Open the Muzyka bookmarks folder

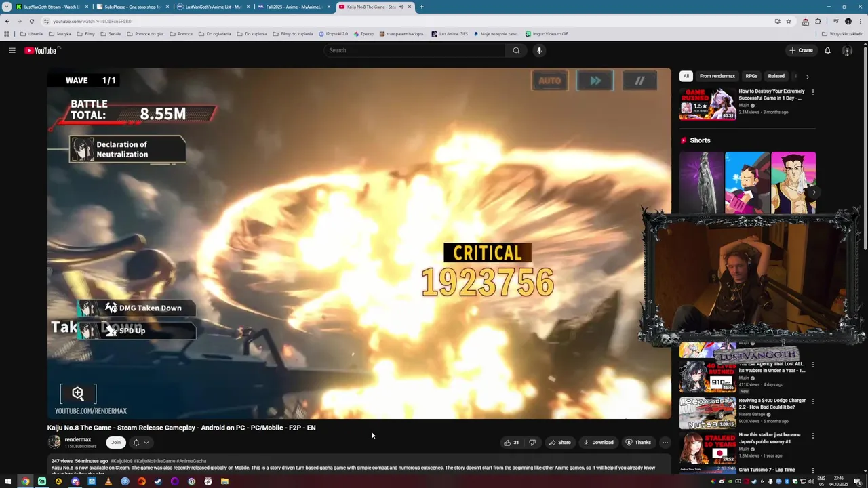pos(60,33)
